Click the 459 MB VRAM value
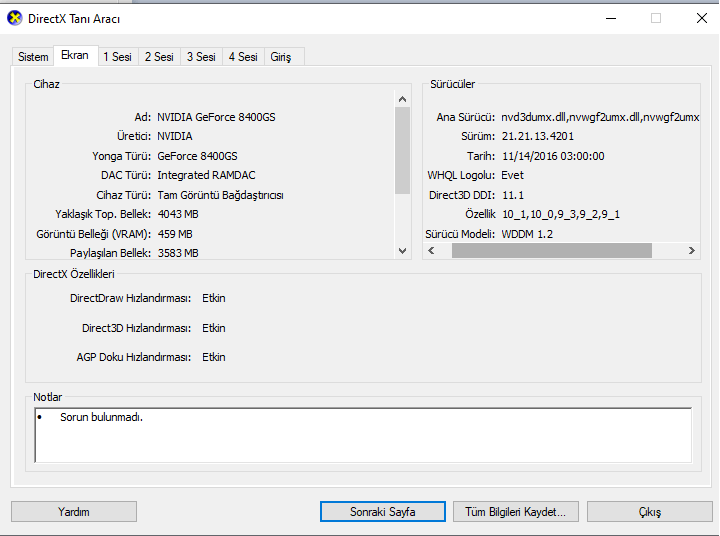The width and height of the screenshot is (720, 536). tap(175, 234)
